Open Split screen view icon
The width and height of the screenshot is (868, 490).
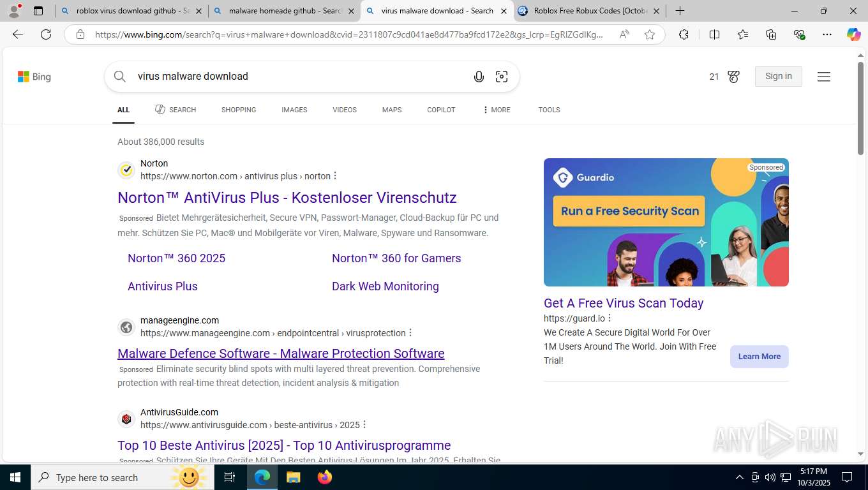tap(714, 34)
